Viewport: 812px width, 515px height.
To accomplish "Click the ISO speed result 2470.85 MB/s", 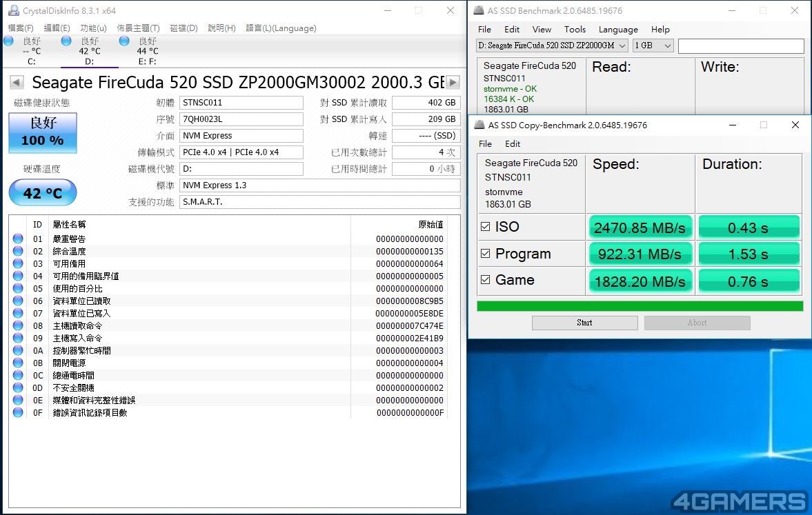I will pos(640,228).
